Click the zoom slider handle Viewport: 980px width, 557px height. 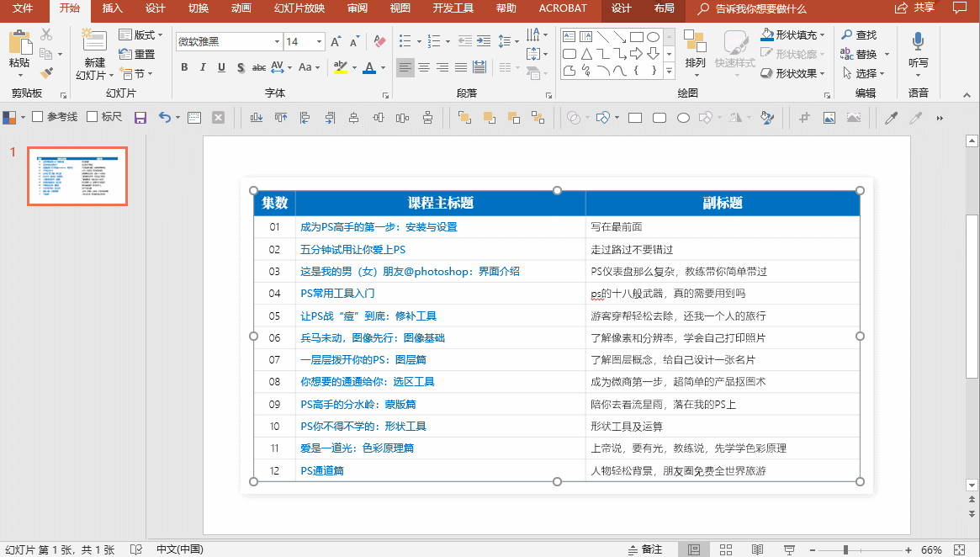[x=845, y=549]
